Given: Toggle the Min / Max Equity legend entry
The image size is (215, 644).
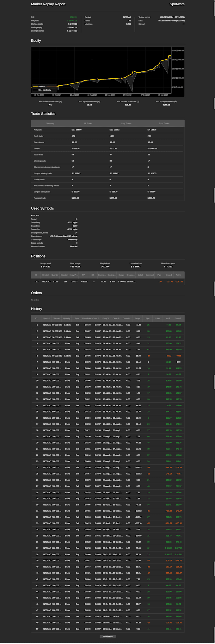Looking at the screenshot, I should pyautogui.click(x=45, y=90).
